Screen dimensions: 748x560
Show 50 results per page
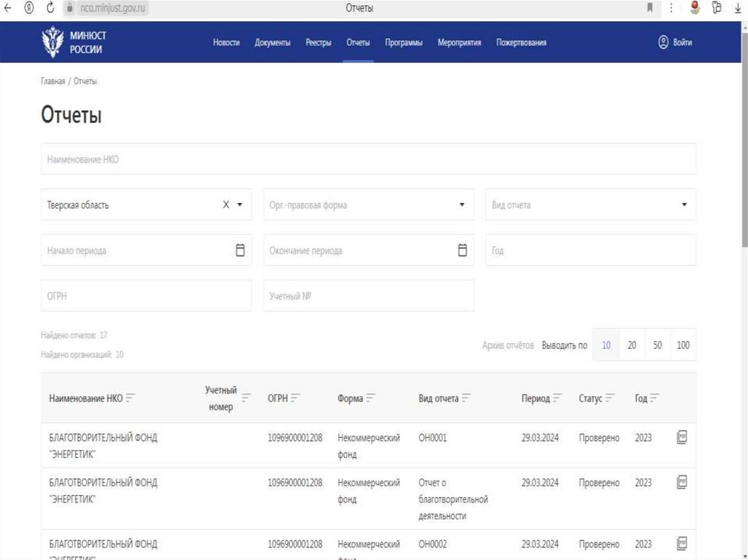tap(657, 345)
